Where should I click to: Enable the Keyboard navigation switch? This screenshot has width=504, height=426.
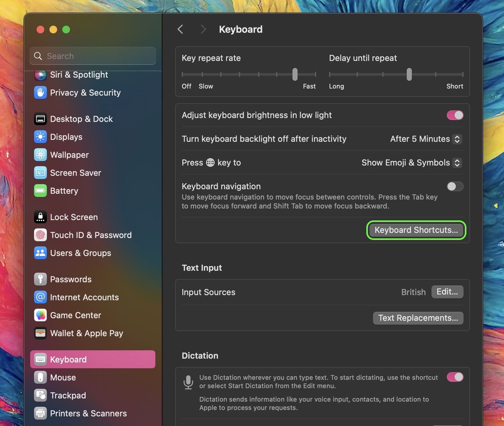(455, 186)
